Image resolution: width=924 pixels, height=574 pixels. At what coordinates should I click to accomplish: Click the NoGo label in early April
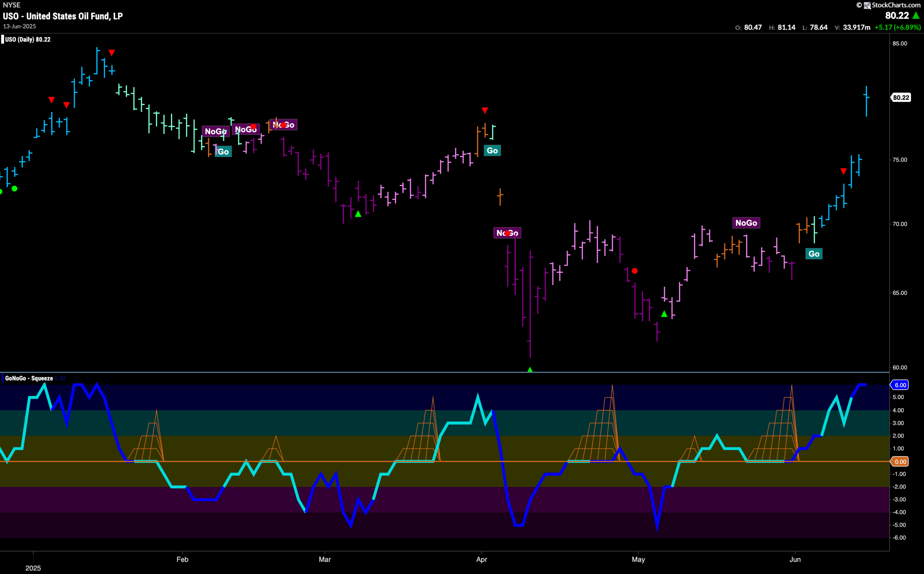click(507, 233)
